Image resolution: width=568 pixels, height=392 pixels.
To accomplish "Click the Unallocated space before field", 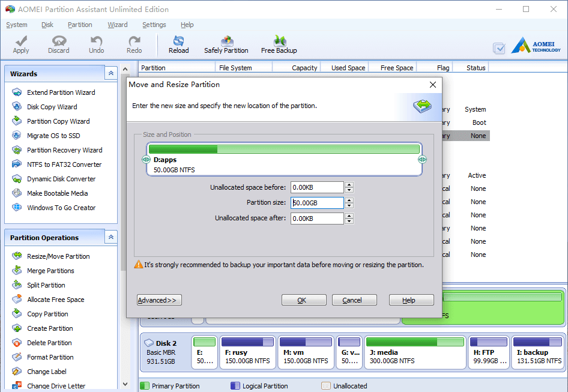I will click(x=317, y=187).
